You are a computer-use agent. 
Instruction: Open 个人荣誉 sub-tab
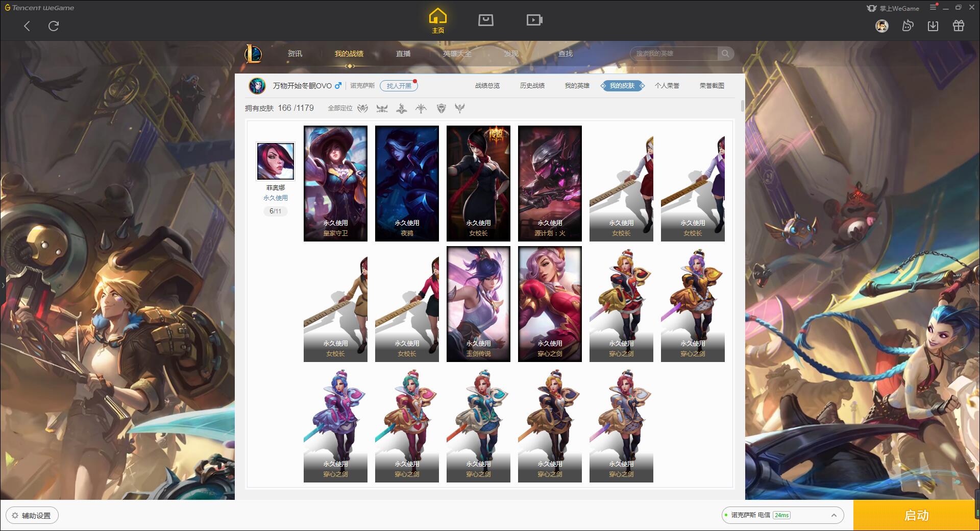[x=667, y=86]
